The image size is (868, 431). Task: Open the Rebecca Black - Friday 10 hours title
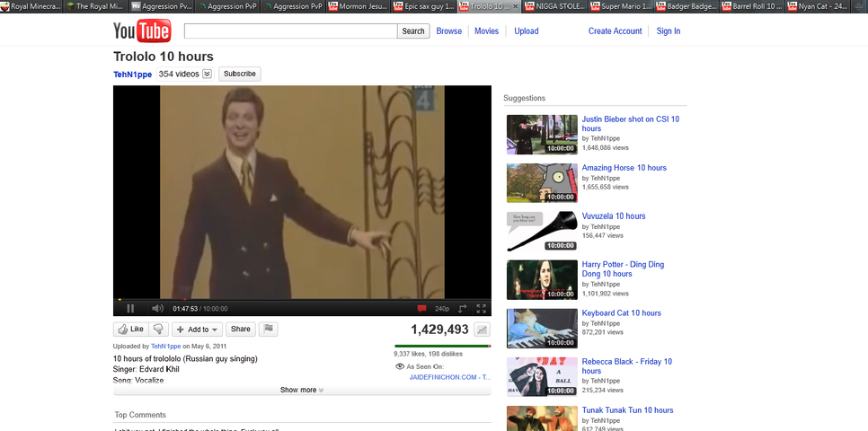pyautogui.click(x=626, y=365)
